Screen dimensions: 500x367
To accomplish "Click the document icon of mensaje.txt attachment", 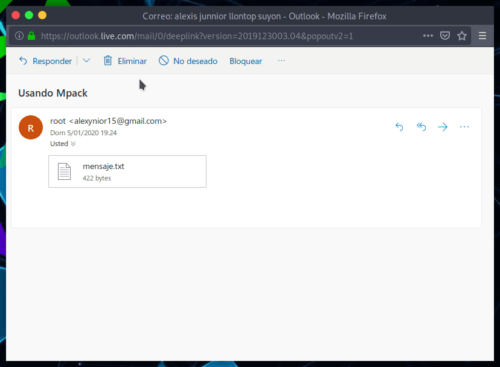I will click(x=64, y=171).
